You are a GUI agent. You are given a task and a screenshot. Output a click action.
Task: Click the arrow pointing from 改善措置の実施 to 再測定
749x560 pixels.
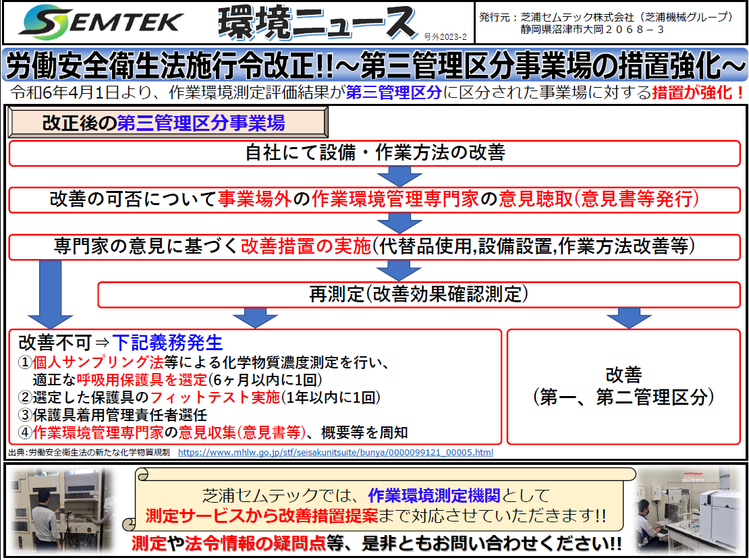tap(395, 271)
